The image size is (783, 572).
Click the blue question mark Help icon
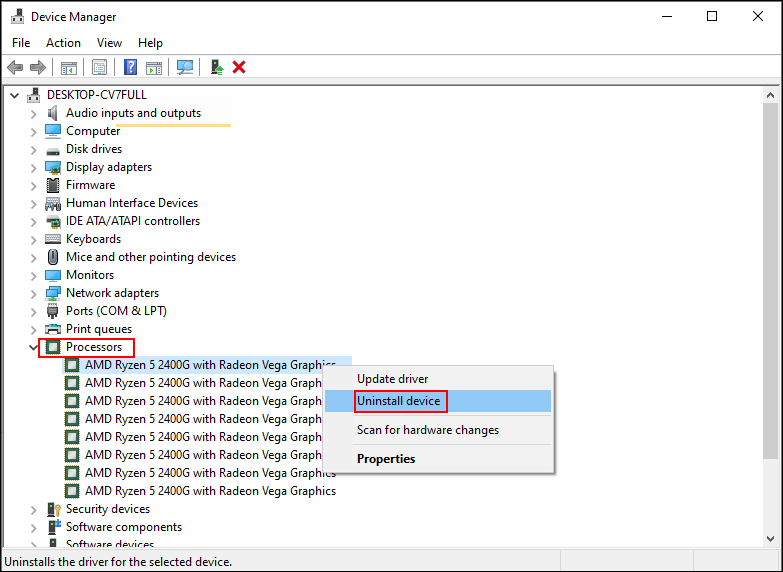pos(130,67)
